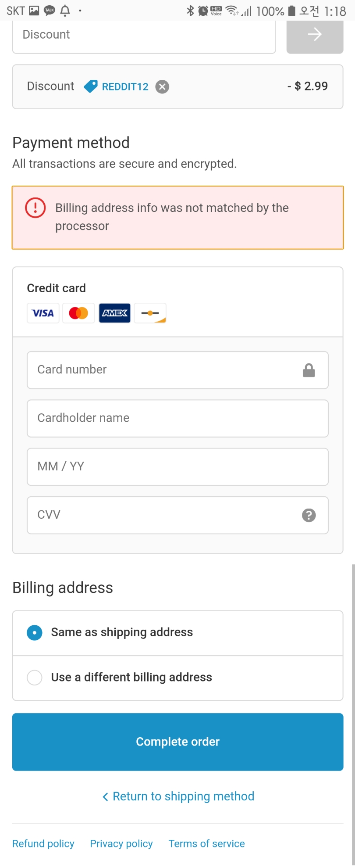Focus the Card number field
355x868 pixels.
click(177, 370)
